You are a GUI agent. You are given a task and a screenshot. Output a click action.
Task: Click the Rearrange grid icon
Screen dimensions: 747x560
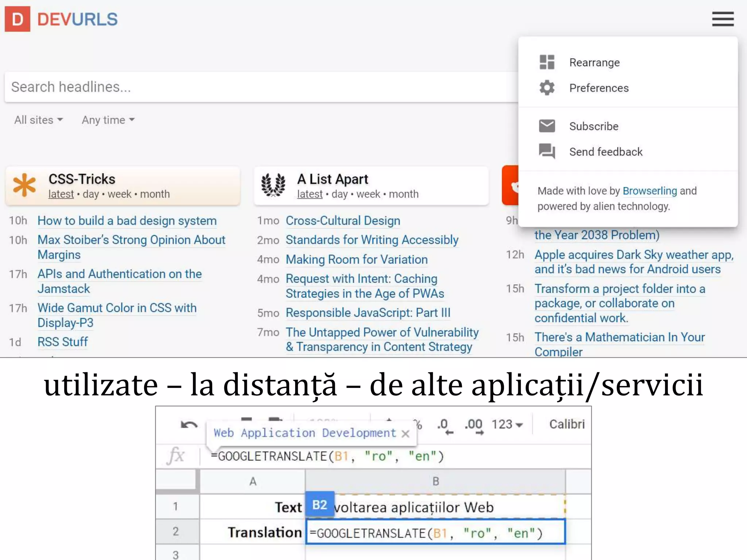[x=547, y=62]
